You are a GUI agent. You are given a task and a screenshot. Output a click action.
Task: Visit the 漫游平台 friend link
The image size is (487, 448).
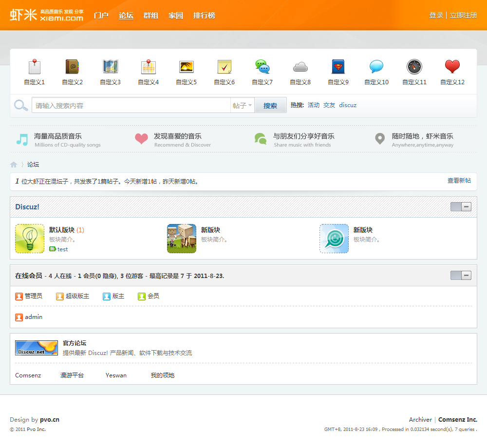coord(72,375)
